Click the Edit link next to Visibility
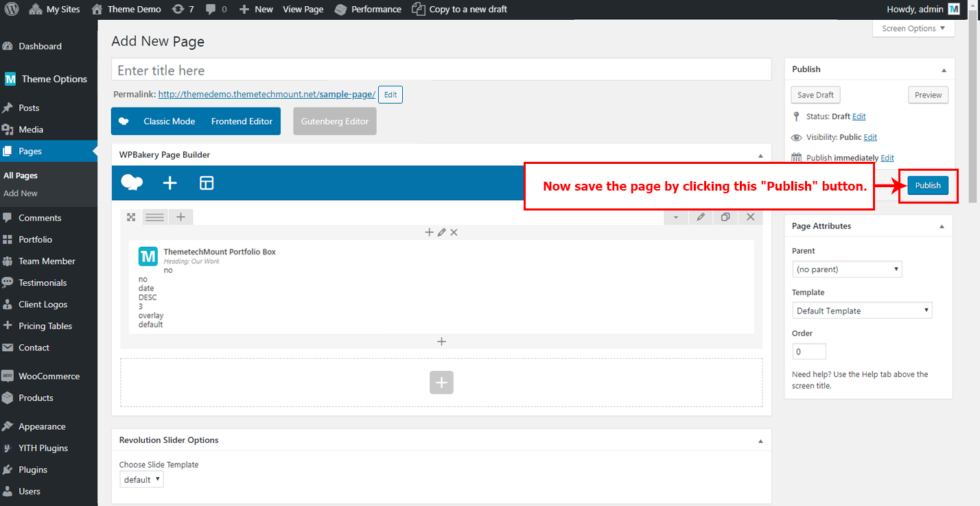The width and height of the screenshot is (980, 506). coord(870,137)
